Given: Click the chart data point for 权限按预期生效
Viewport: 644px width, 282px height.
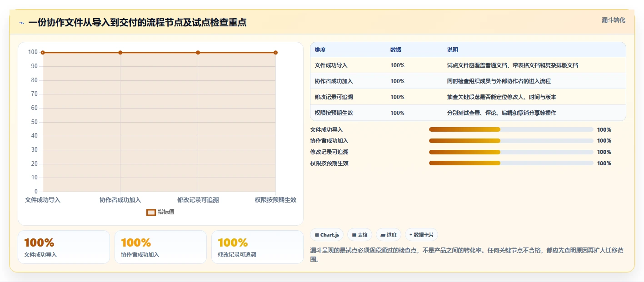Looking at the screenshot, I should [x=275, y=53].
